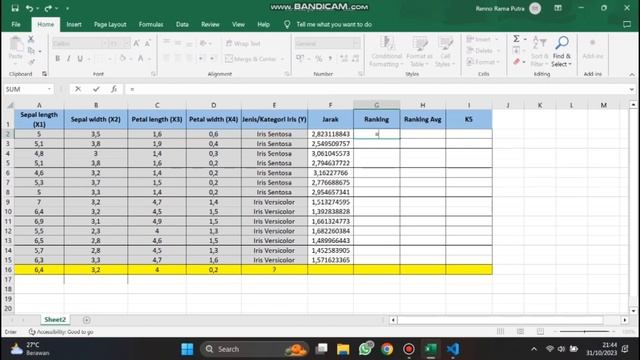Open Conditional Formatting

386,51
